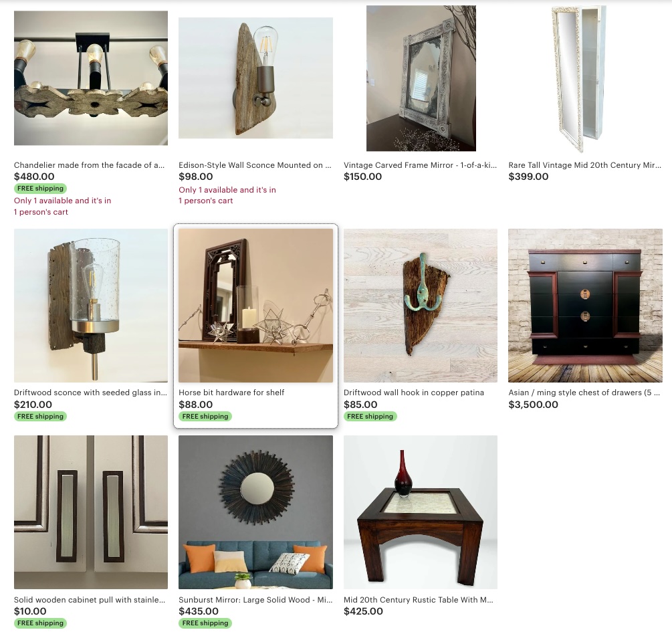View the Sunburst Mirror listing image
The width and height of the screenshot is (672, 636).
255,512
